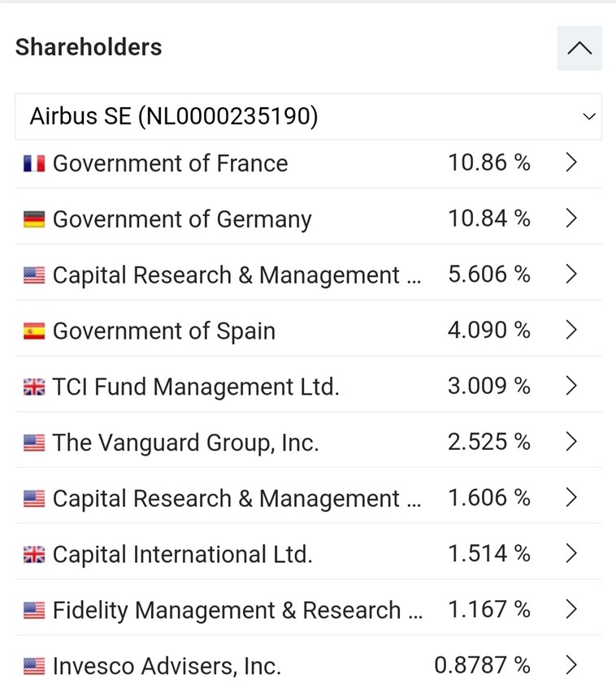Click the Spain flag icon

pyautogui.click(x=34, y=331)
